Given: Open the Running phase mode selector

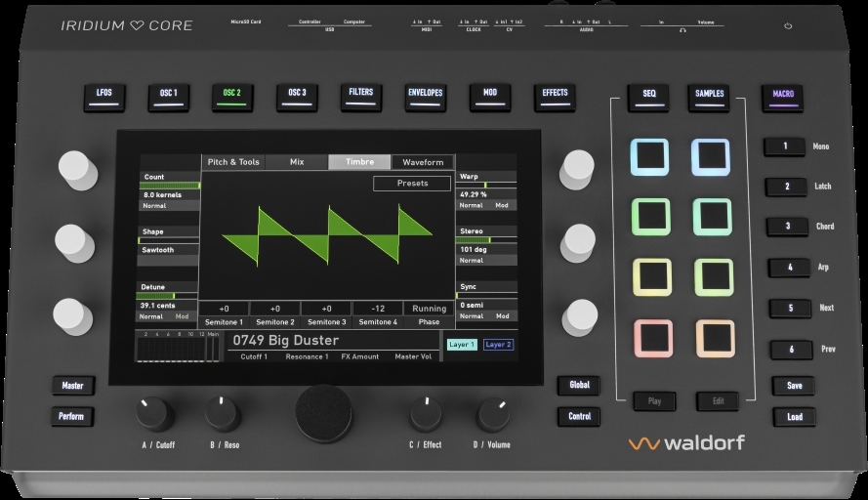Looking at the screenshot, I should 429,309.
